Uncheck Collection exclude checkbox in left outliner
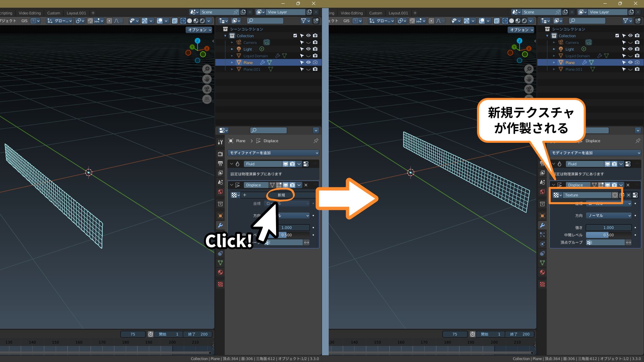 point(295,36)
